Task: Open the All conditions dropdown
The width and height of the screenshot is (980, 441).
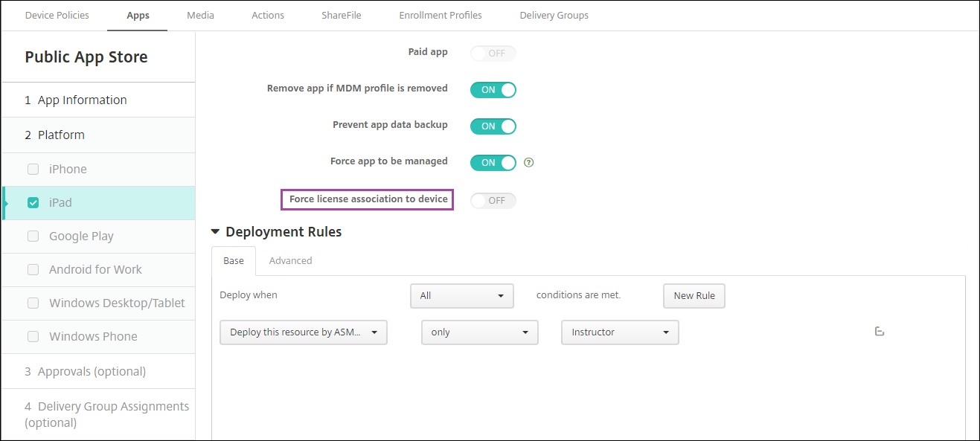Action: click(461, 296)
